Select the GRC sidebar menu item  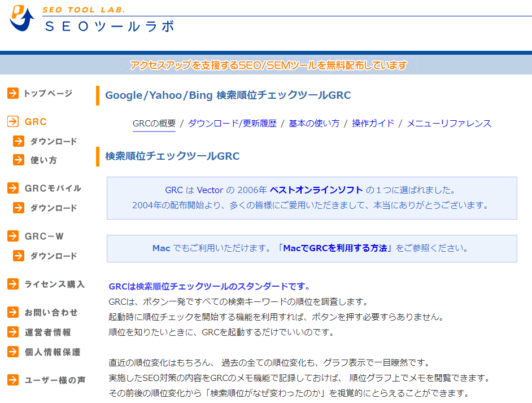(36, 122)
